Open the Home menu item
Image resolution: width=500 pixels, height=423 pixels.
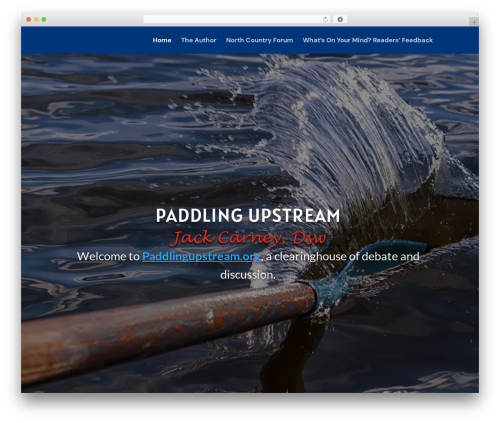point(162,40)
